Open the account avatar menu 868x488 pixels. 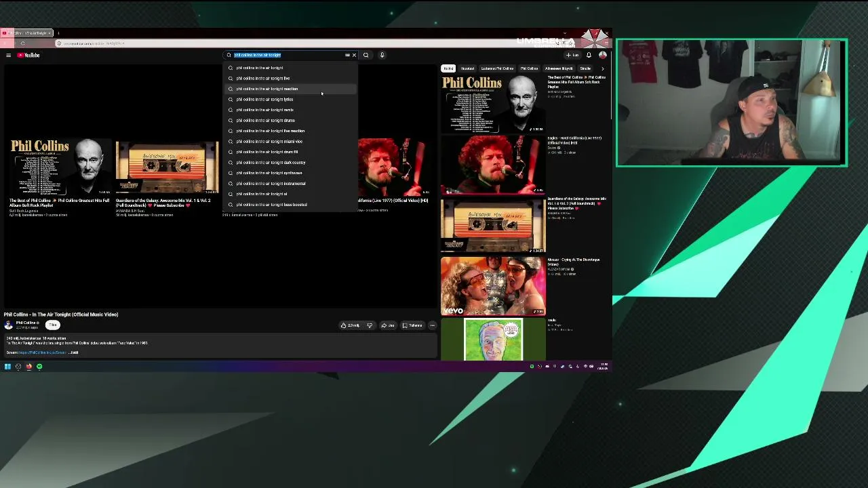click(602, 55)
